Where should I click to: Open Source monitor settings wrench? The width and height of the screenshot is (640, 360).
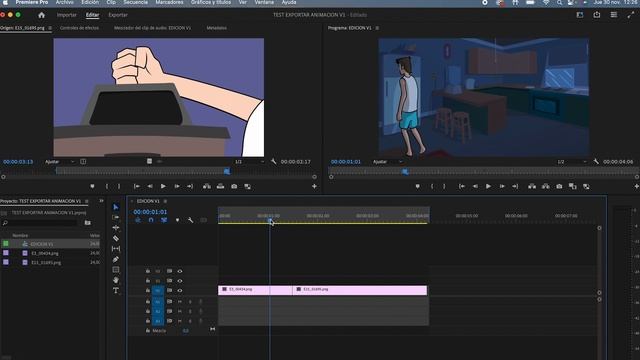pyautogui.click(x=273, y=162)
